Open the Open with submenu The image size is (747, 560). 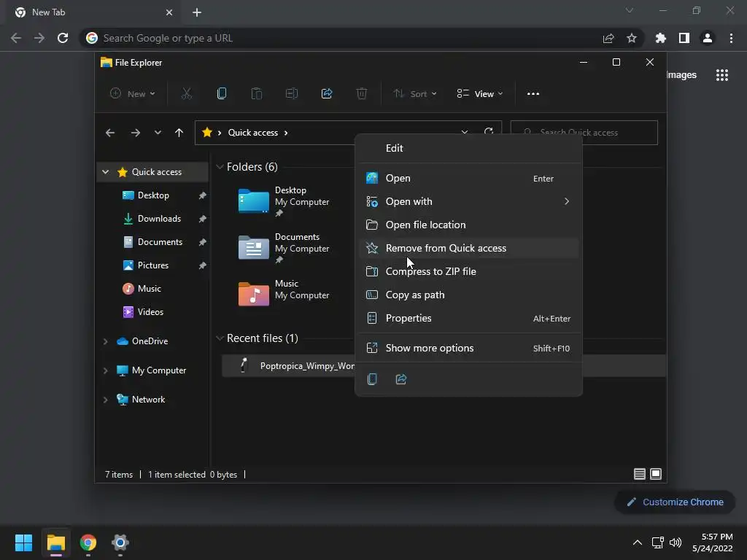pos(469,201)
